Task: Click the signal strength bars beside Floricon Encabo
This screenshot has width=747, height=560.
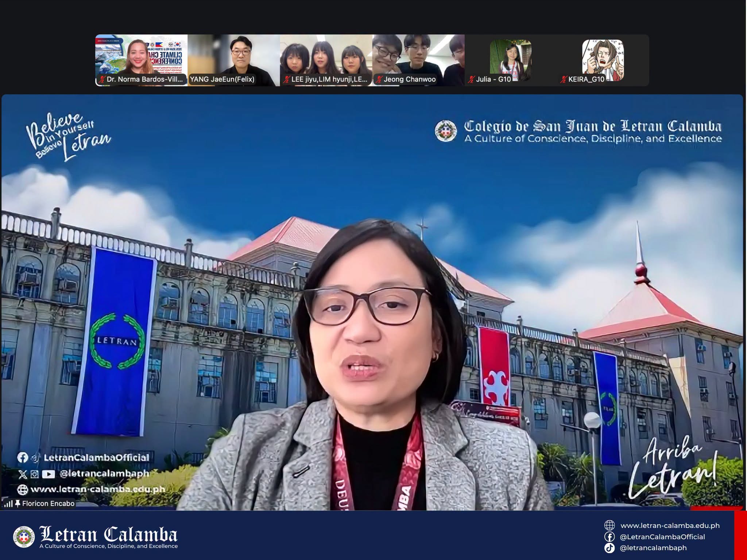Action: pos(8,504)
